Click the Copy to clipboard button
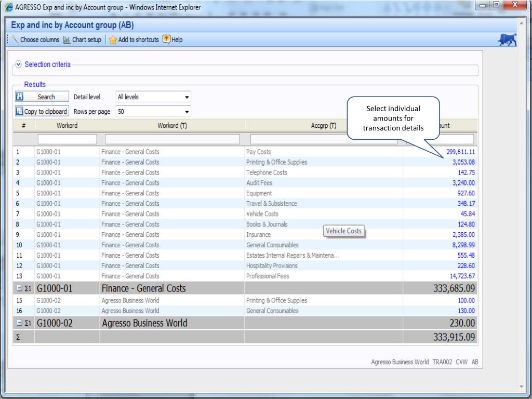 pos(42,111)
